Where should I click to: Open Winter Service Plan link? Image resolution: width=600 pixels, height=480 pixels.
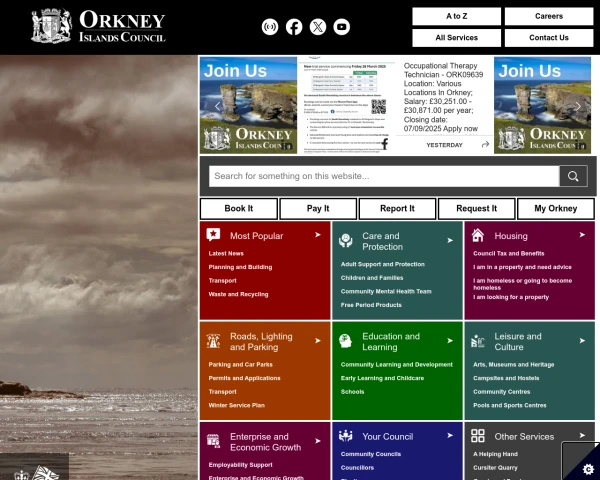click(236, 405)
